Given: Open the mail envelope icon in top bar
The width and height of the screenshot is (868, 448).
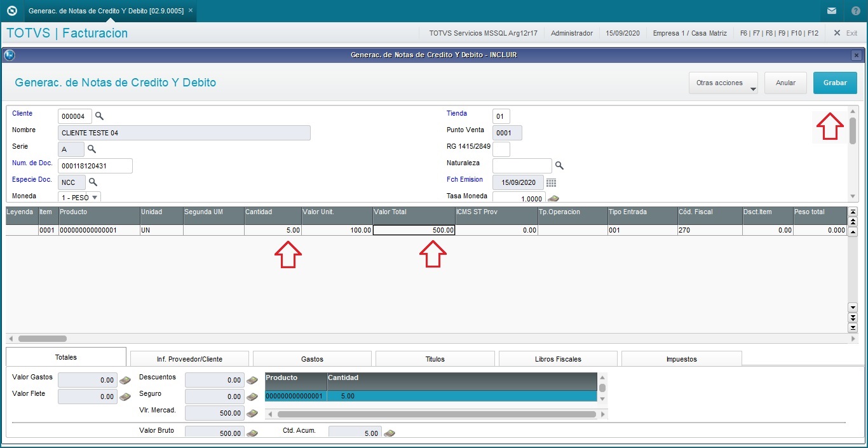Looking at the screenshot, I should coord(831,11).
